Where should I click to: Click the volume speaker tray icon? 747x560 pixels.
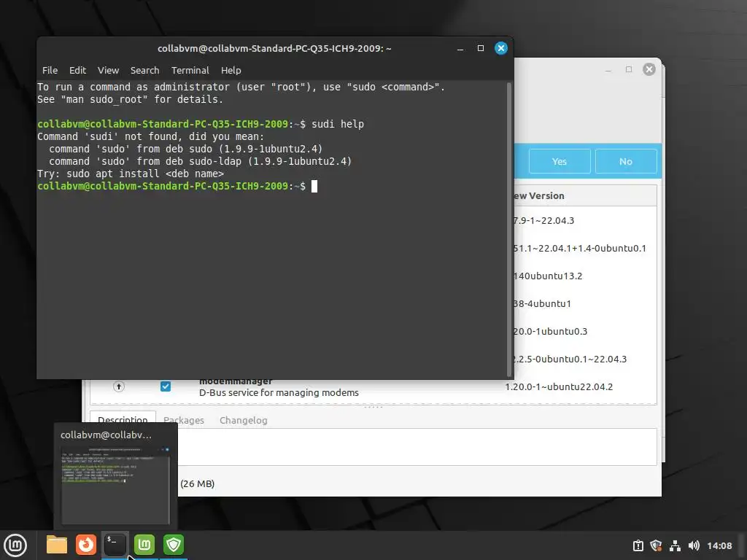694,545
